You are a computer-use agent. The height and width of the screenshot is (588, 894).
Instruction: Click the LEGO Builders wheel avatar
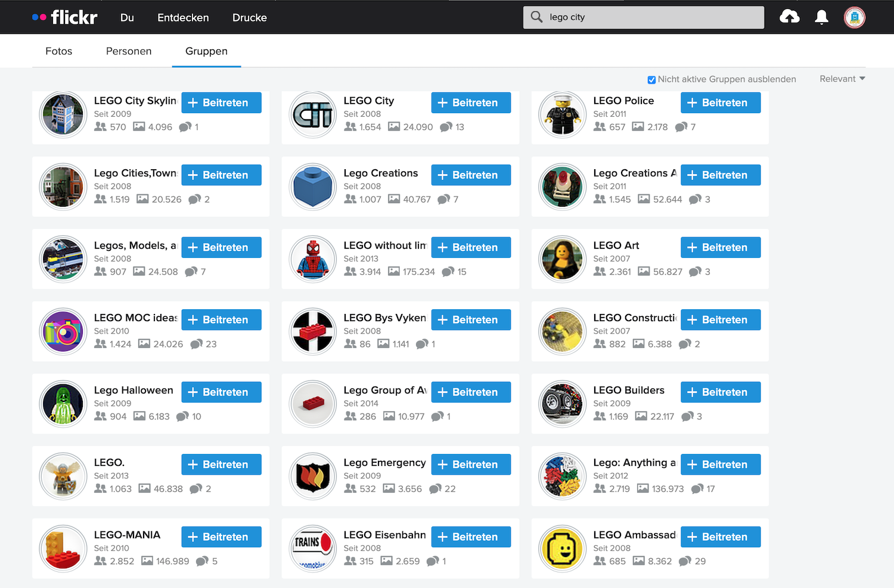point(563,404)
